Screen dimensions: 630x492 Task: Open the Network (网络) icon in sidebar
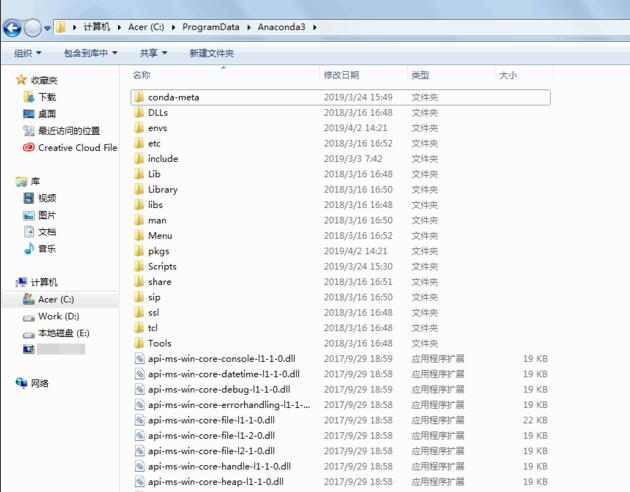21,383
